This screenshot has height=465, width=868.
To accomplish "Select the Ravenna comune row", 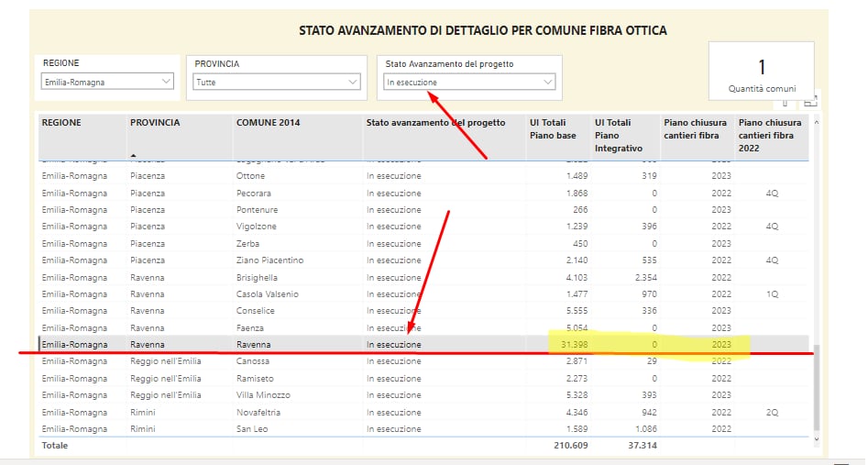I will click(x=253, y=345).
